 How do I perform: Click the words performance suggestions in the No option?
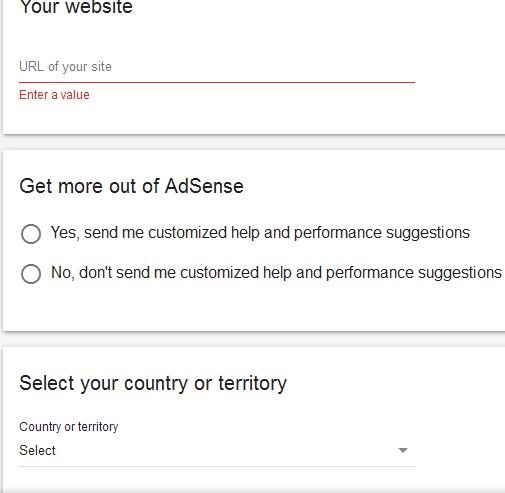(414, 273)
